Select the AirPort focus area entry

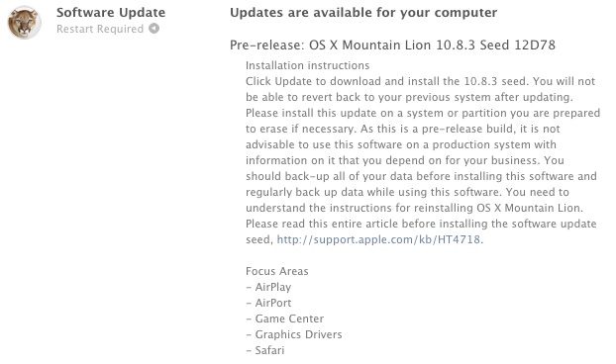pyautogui.click(x=268, y=303)
